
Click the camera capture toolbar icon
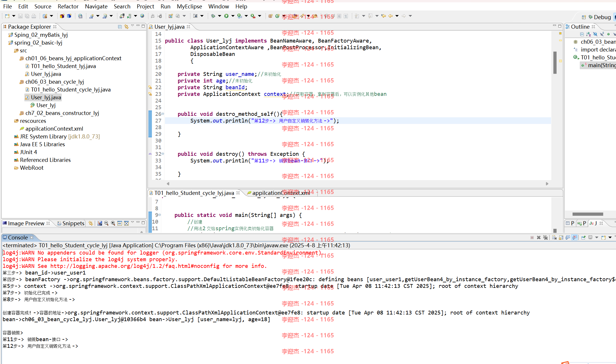[195, 16]
